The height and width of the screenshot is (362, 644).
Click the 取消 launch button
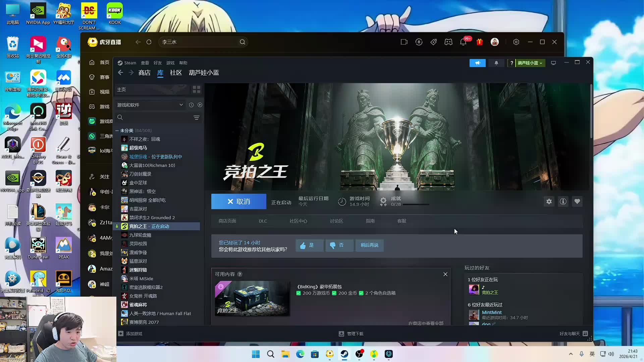(238, 201)
